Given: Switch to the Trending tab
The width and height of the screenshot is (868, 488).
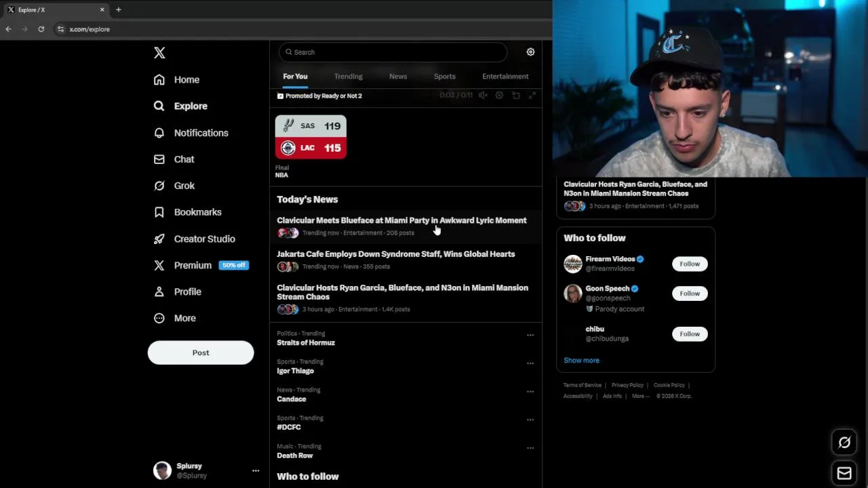Looking at the screenshot, I should pos(348,77).
